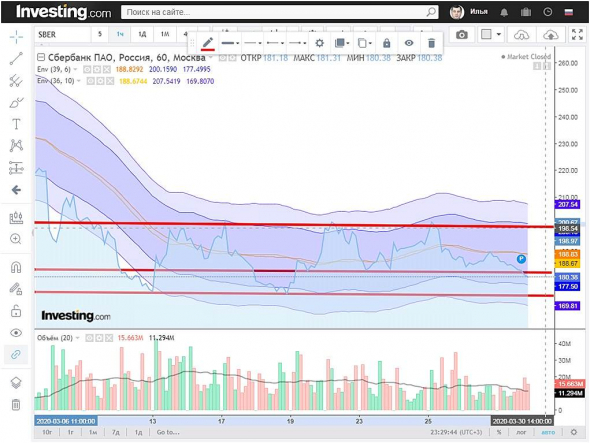Select the 1Д daily interval
Viewport: 590px width, 443px height.
[142, 34]
